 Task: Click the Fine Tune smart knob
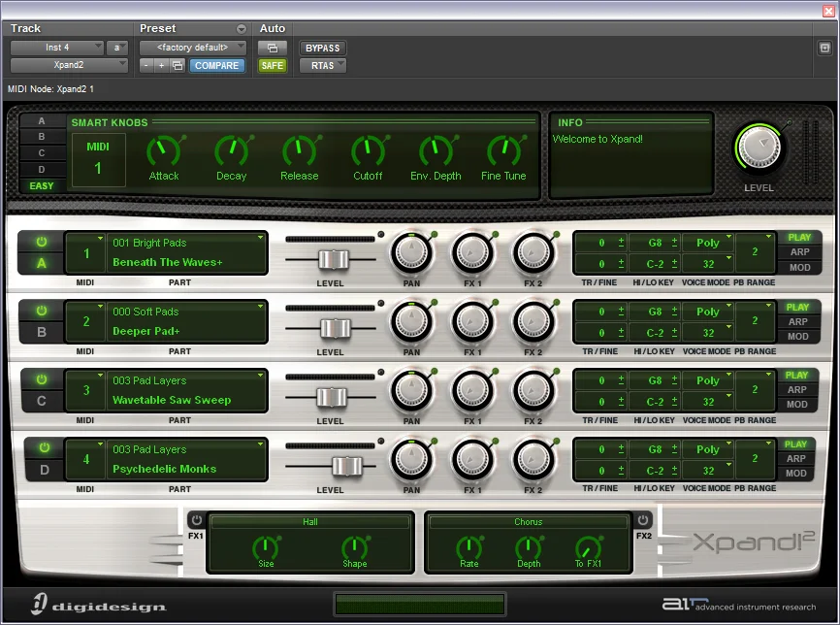click(503, 152)
